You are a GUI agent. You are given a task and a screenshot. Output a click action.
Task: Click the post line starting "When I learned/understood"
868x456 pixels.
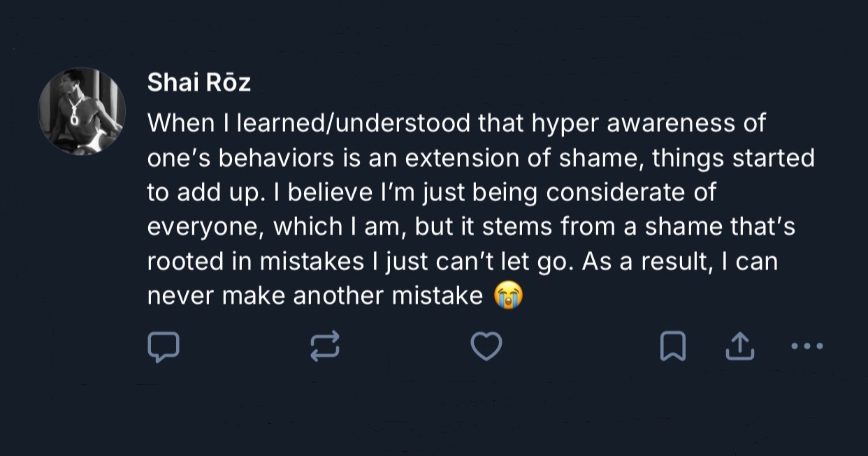[456, 124]
